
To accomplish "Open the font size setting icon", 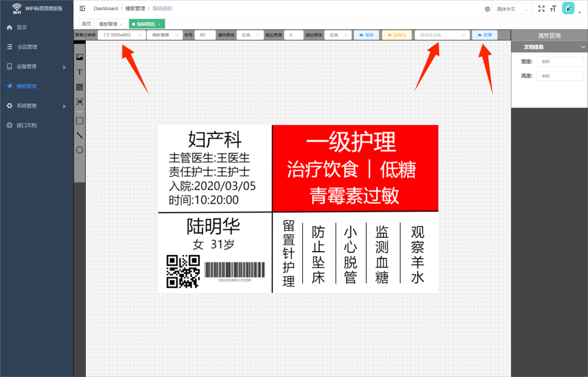I will click(x=553, y=8).
